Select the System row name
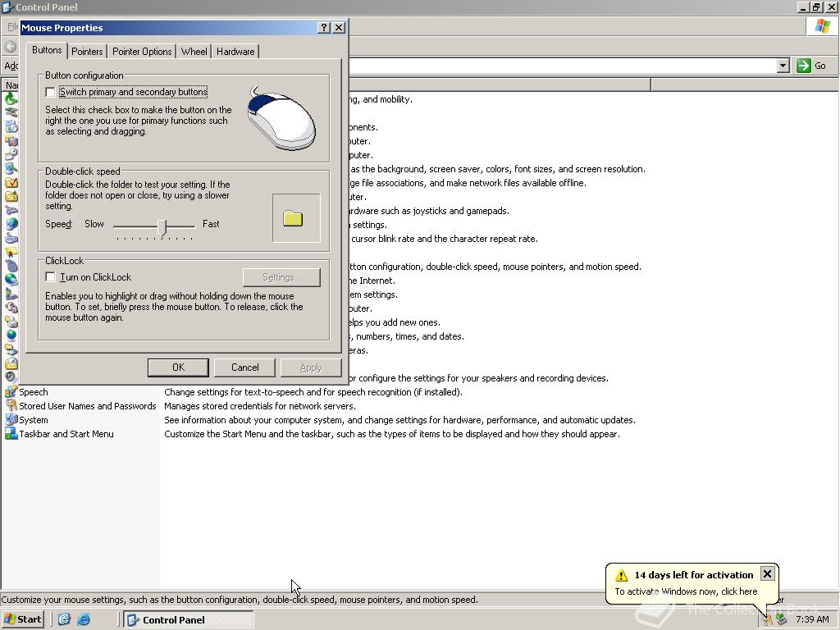This screenshot has height=630, width=840. (33, 420)
